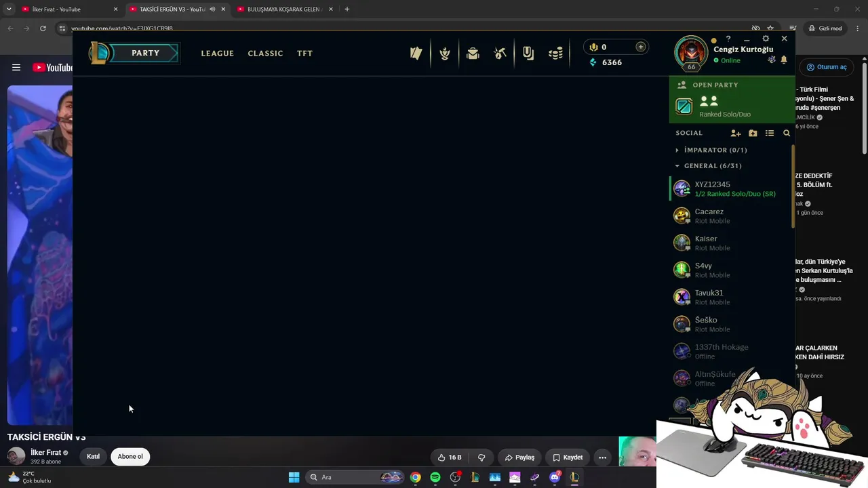Click the new folder icon in Social
Screen dimensions: 868x488
click(753, 134)
